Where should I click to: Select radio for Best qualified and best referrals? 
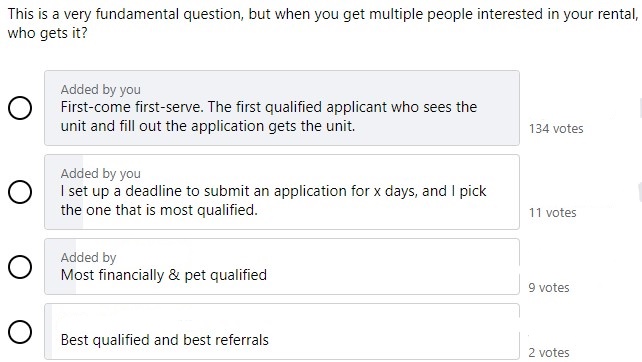[20, 332]
